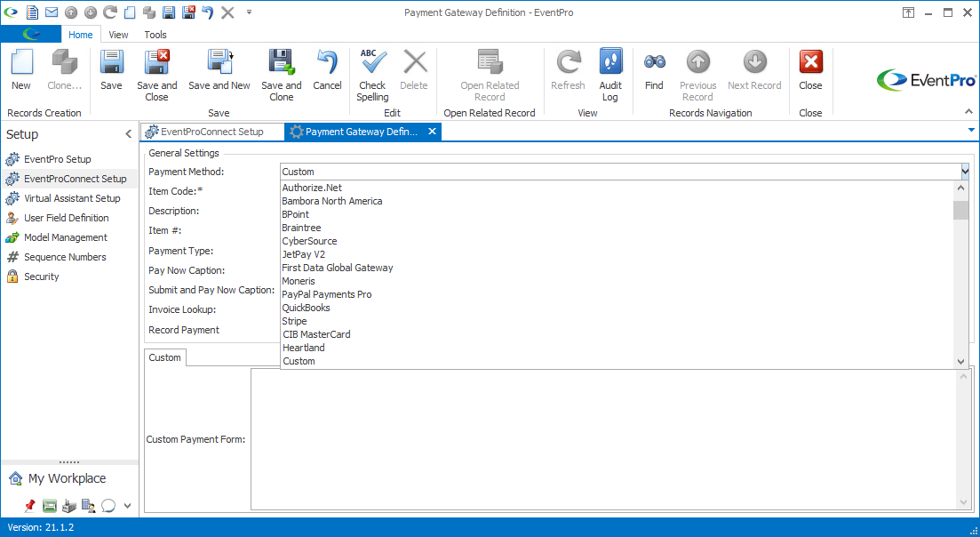Click the envelope icon in quick access toolbar
Screen dimensions: 980x537
[x=52, y=12]
